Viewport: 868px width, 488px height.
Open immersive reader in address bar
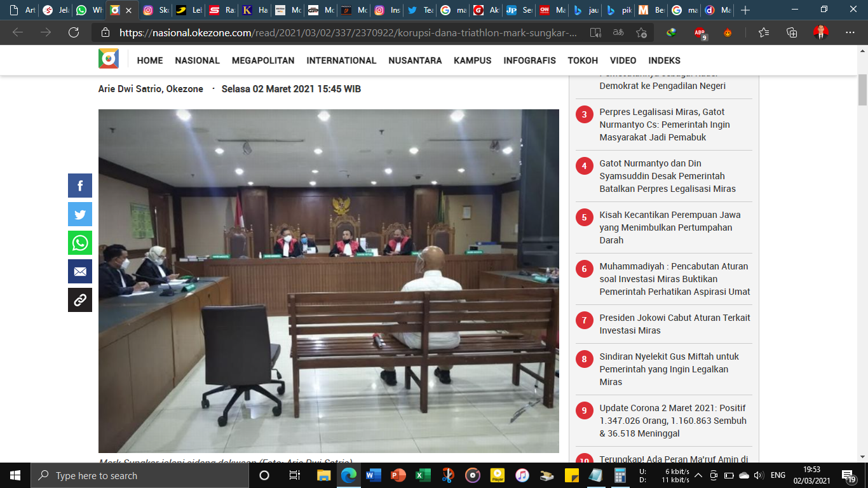click(595, 32)
